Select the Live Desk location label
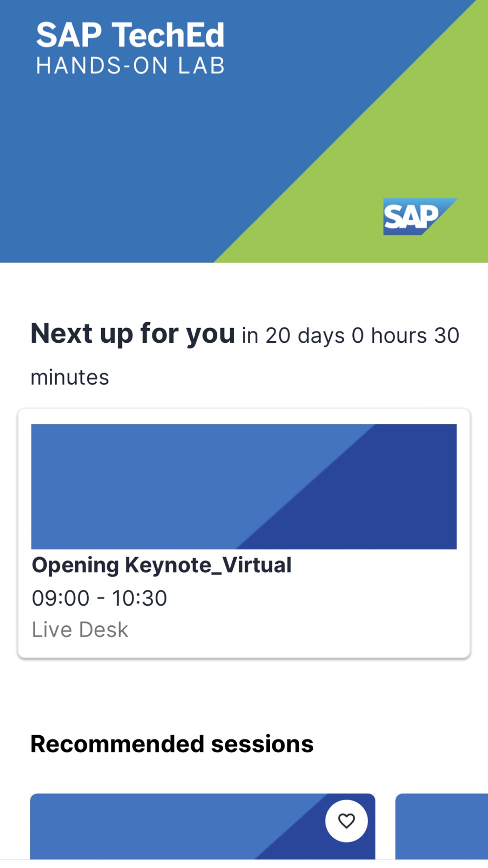The image size is (488, 868). pos(80,630)
